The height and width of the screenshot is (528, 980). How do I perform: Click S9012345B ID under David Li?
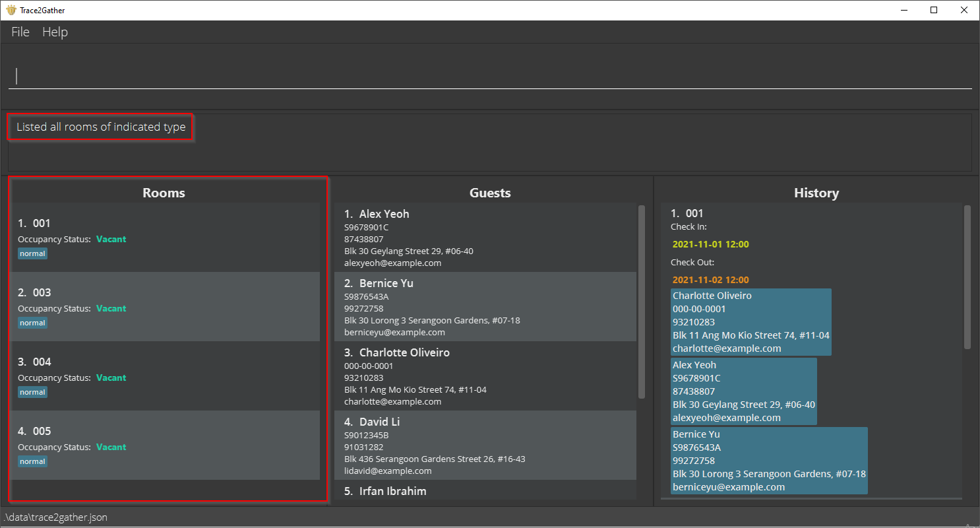tap(366, 435)
